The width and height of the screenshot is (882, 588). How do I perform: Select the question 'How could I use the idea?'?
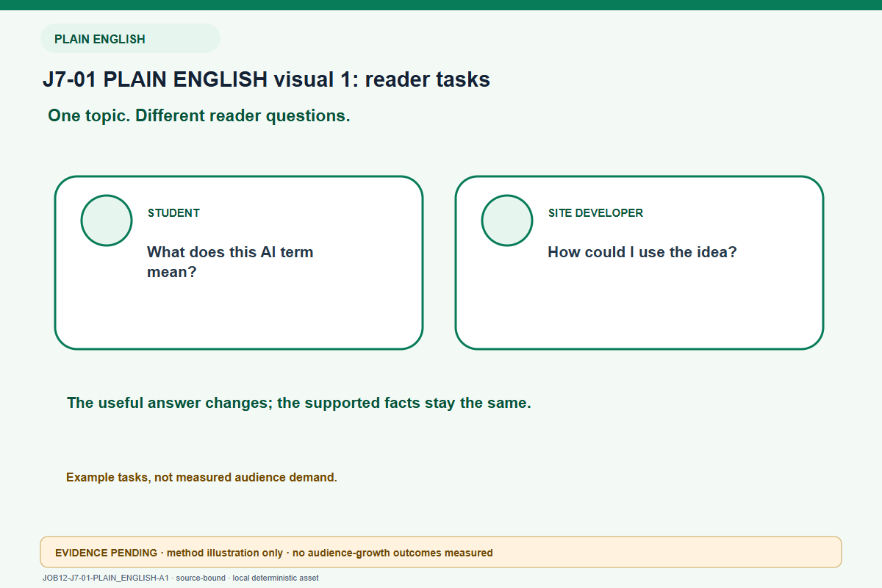point(642,252)
